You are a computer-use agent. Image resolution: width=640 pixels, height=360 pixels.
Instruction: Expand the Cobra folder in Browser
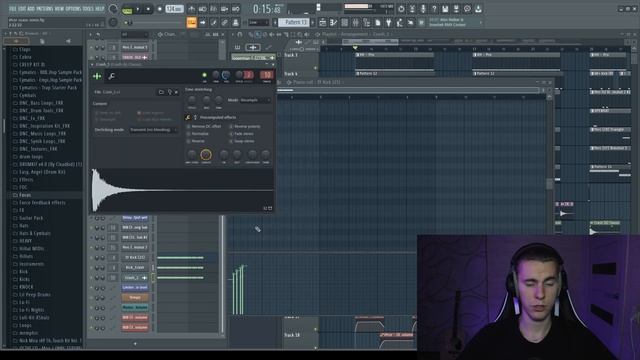tap(25, 57)
